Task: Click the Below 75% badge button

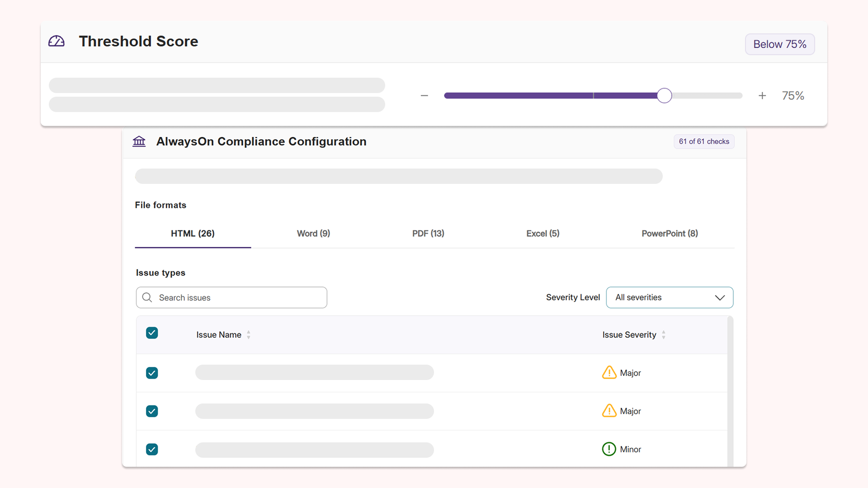Action: [x=780, y=44]
